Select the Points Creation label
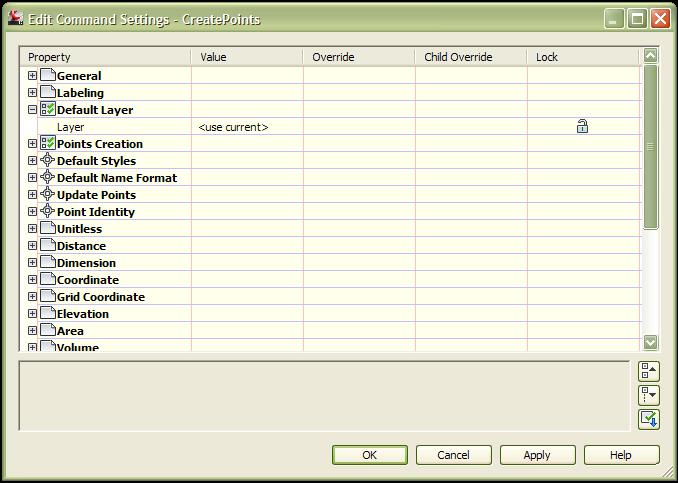Screen dimensions: 678x483 100,144
